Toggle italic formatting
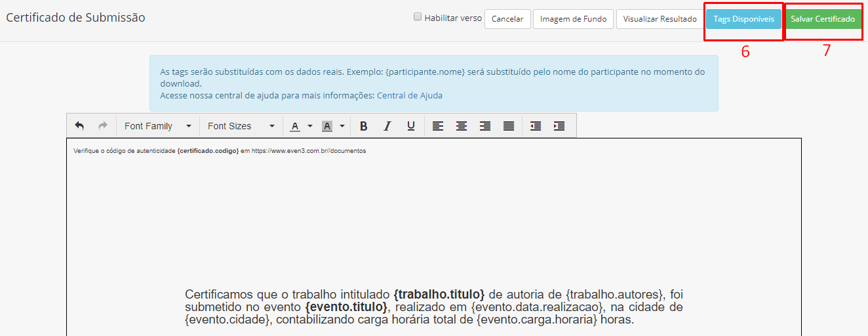This screenshot has width=868, height=336. coord(387,126)
